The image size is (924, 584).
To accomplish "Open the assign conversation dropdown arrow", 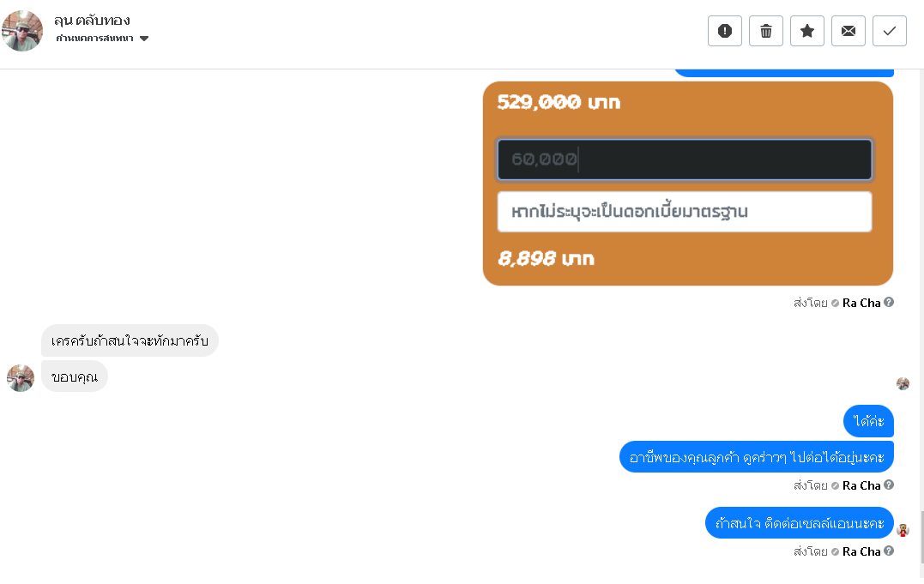I will tap(144, 39).
